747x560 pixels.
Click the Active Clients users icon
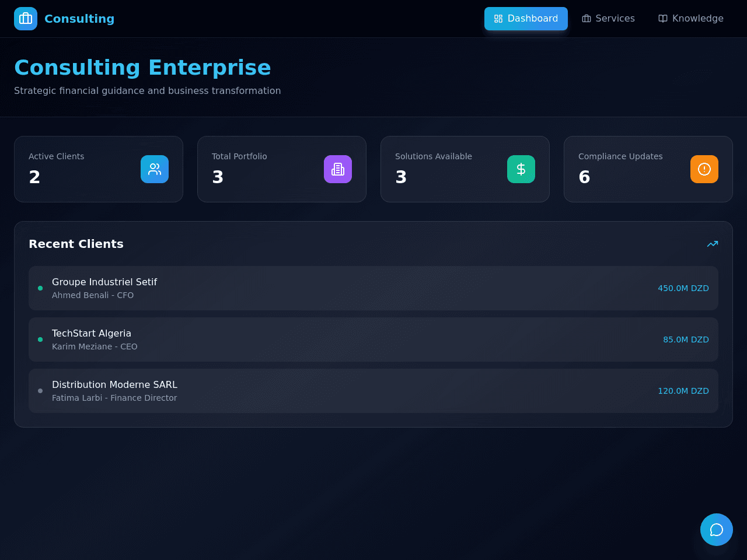(155, 169)
